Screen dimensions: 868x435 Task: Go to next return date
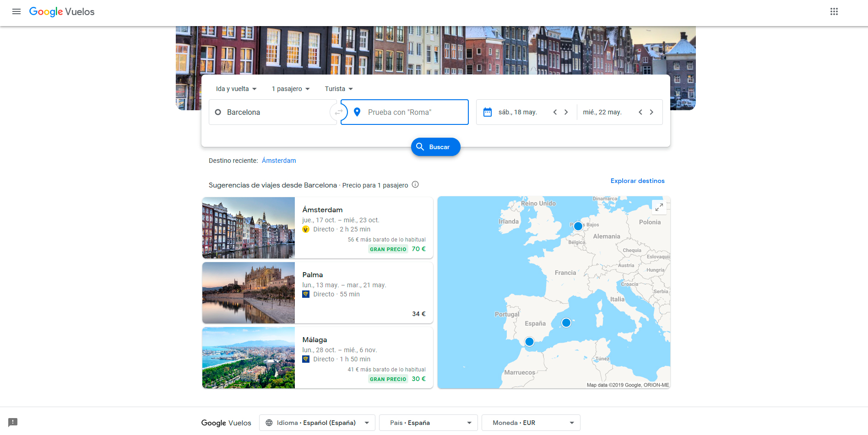[x=651, y=112]
